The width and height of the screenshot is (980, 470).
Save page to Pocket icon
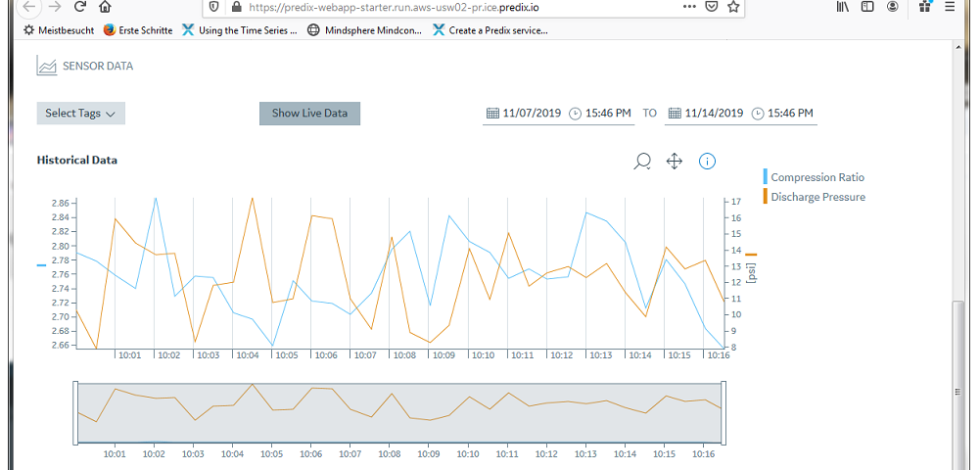click(x=711, y=7)
